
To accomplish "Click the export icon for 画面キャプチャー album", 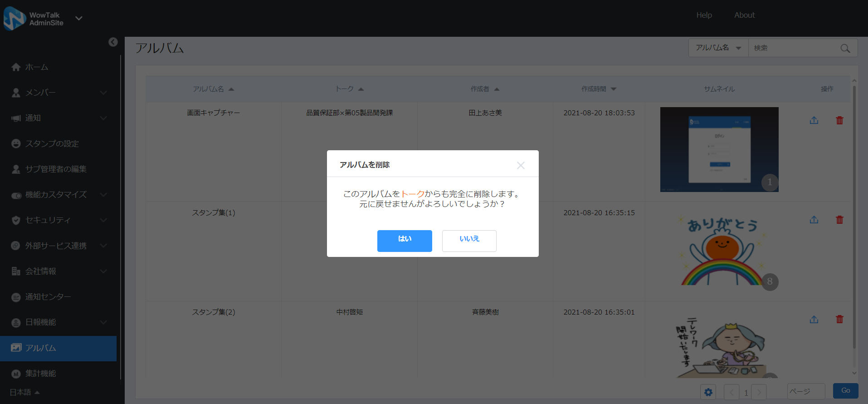I will click(814, 120).
